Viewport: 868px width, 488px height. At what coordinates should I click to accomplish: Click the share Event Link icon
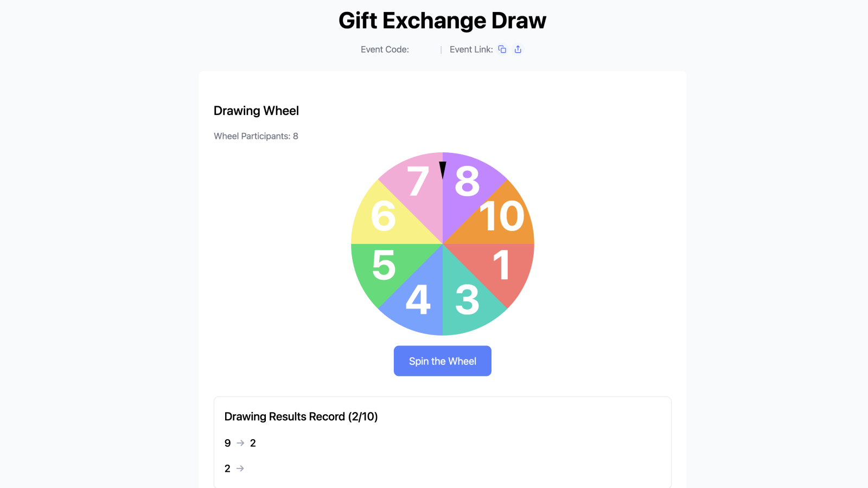click(518, 49)
